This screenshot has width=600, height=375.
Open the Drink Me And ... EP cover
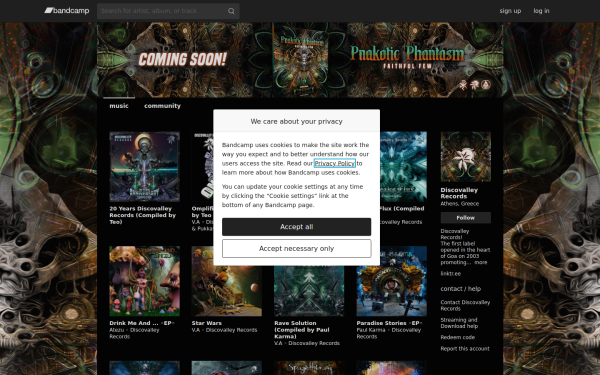click(x=145, y=281)
